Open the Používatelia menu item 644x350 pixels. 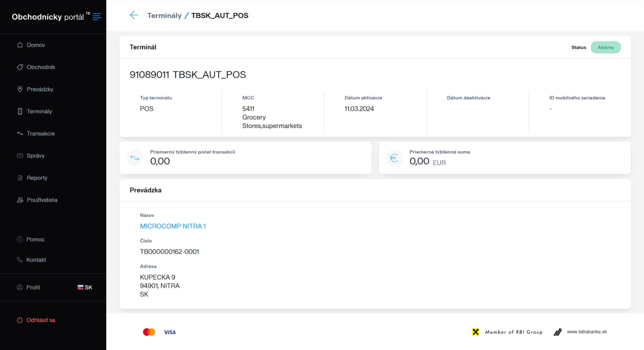coord(42,200)
